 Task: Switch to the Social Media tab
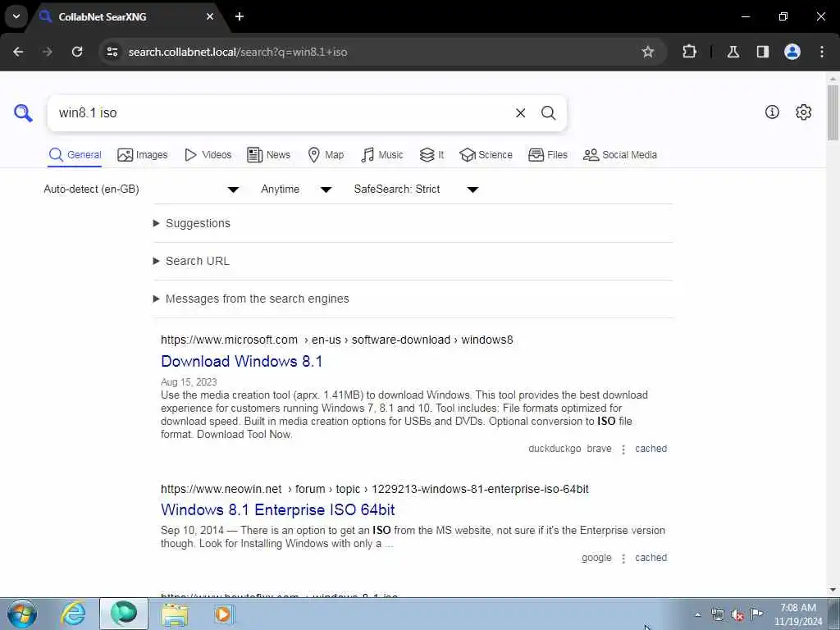pyautogui.click(x=620, y=155)
